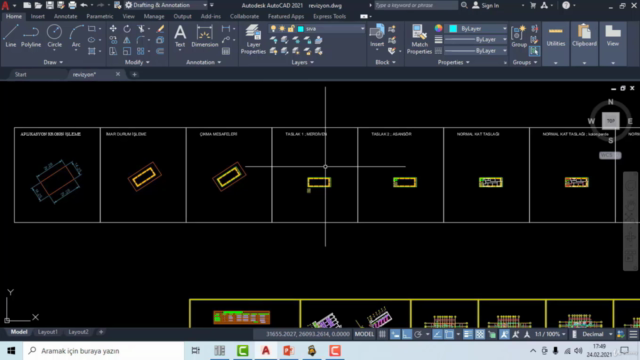Toggle transparency display in status bar
Screen dimensions: 640x360
(480, 334)
